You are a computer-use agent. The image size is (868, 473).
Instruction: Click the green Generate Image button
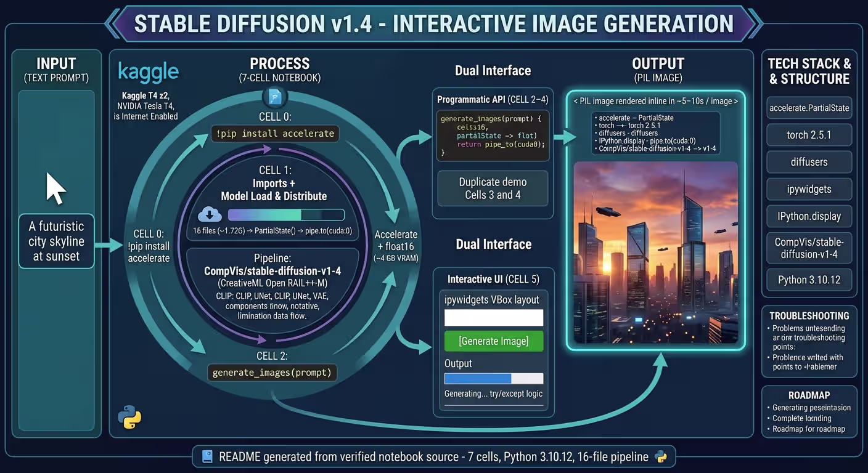(494, 341)
